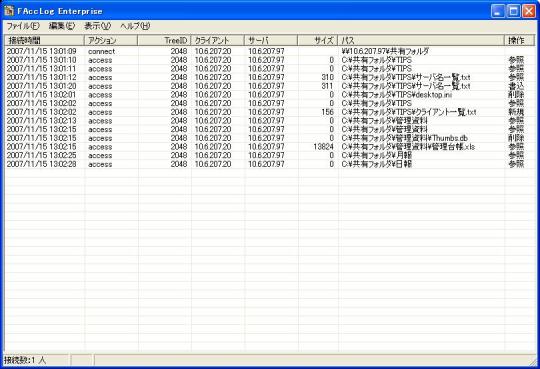Select the Thumbs.db path entry
The width and height of the screenshot is (540, 369).
[x=405, y=138]
